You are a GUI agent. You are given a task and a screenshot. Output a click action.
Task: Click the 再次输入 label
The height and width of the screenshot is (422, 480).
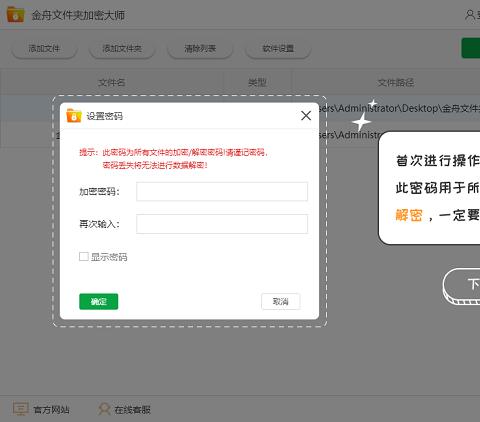99,224
